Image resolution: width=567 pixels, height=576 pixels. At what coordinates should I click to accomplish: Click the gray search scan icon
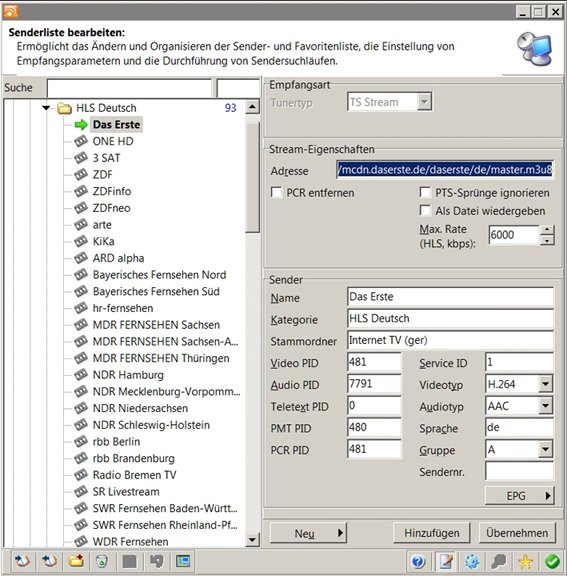(x=499, y=561)
